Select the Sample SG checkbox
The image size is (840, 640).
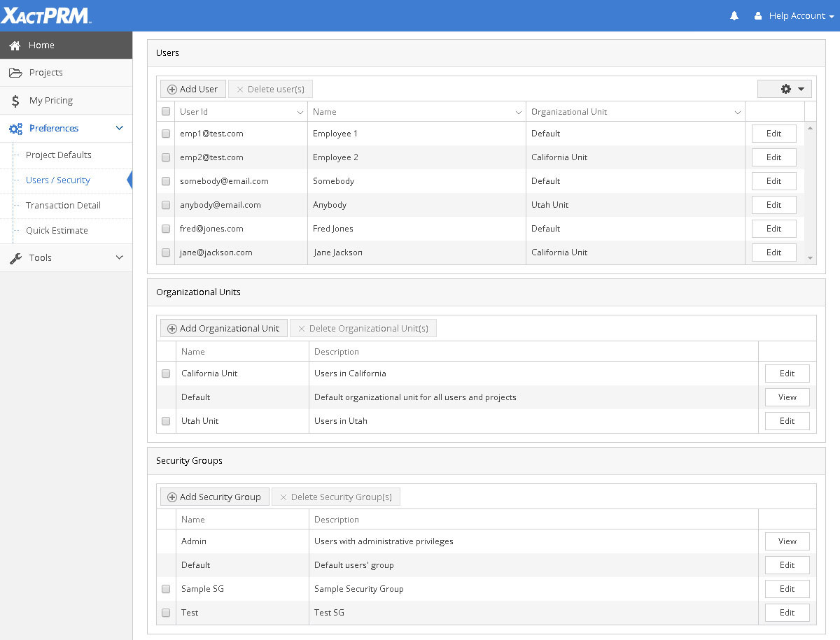tap(166, 589)
